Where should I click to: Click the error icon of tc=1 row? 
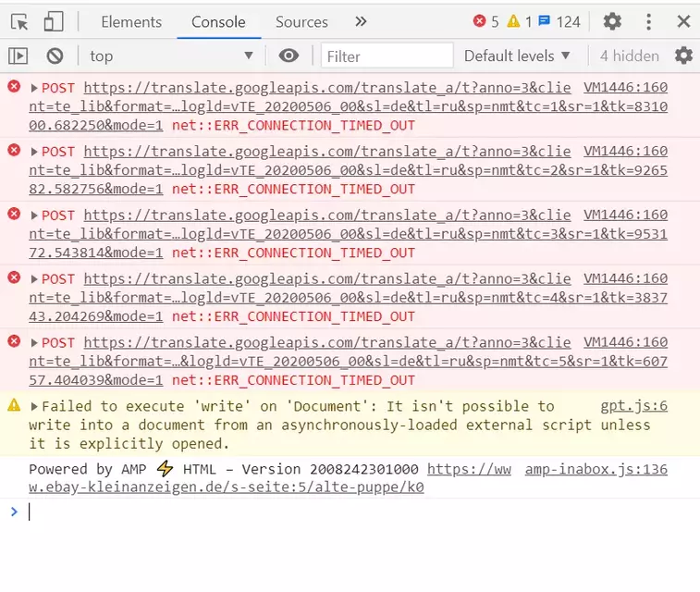[x=14, y=86]
